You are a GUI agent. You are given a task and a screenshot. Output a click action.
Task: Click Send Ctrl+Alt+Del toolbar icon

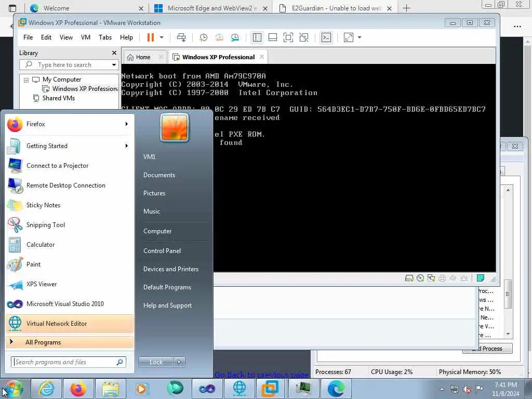[x=181, y=37]
